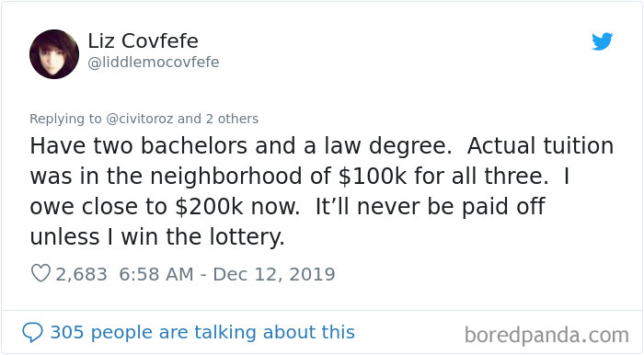Click the boredpanda.com watermark
Image resolution: width=644 pixels, height=355 pixels.
coord(546,335)
